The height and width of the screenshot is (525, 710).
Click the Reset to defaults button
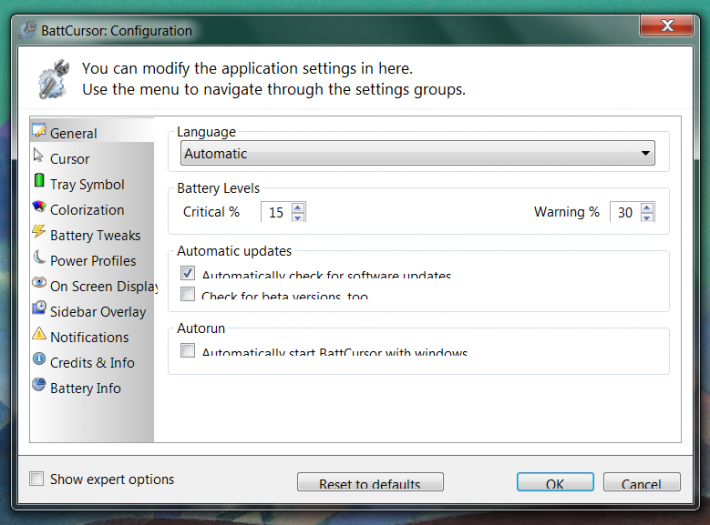coord(370,482)
